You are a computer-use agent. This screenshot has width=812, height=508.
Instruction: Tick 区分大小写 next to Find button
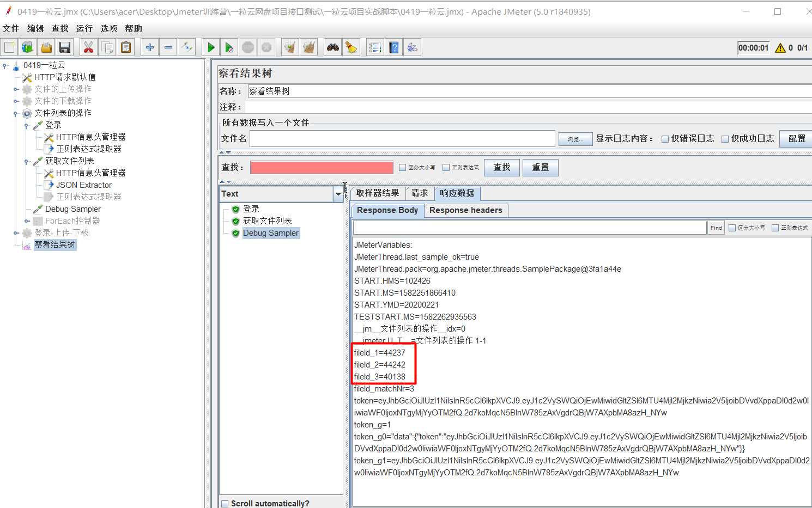click(x=732, y=228)
